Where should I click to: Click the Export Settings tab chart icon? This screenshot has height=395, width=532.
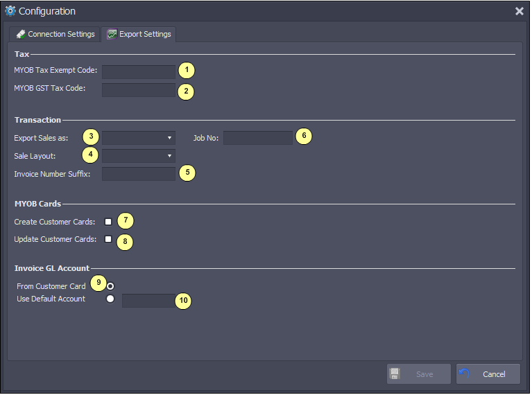[x=112, y=34]
